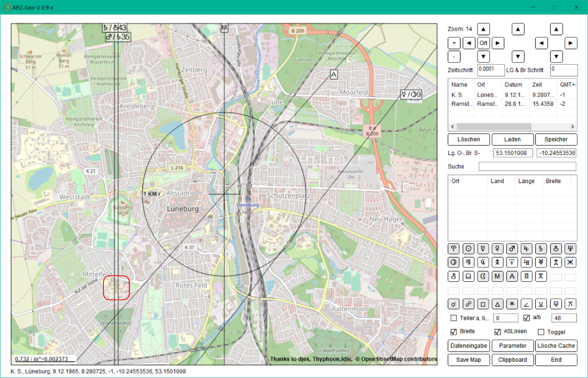Uncheck the ASLinien checkbox
Screen dimensions: 588x378
(x=498, y=332)
